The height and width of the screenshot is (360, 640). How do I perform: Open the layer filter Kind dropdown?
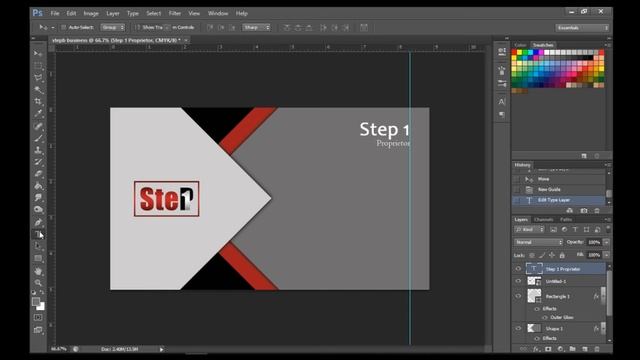point(529,229)
